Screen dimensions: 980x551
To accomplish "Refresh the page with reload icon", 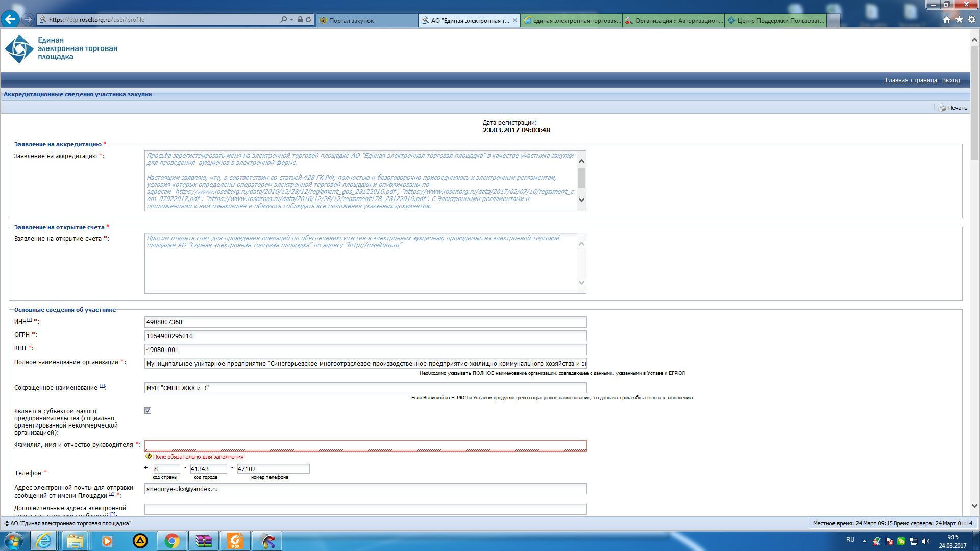I will point(308,19).
